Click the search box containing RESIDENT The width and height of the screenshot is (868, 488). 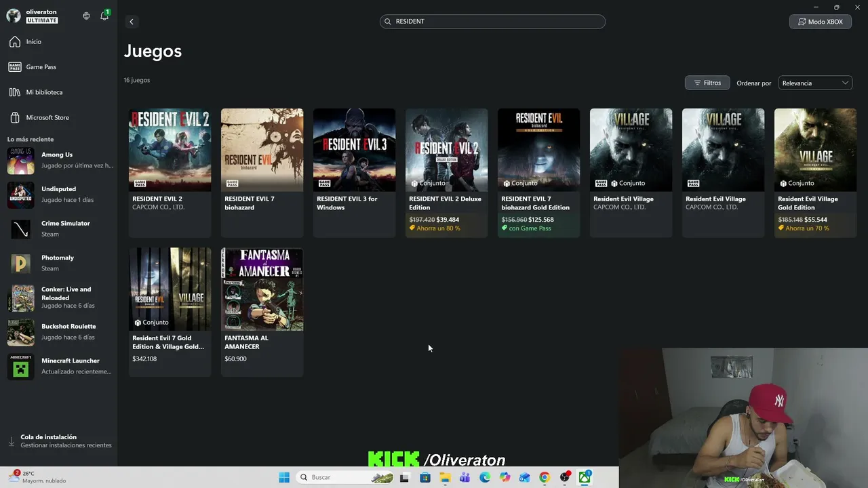[492, 22]
